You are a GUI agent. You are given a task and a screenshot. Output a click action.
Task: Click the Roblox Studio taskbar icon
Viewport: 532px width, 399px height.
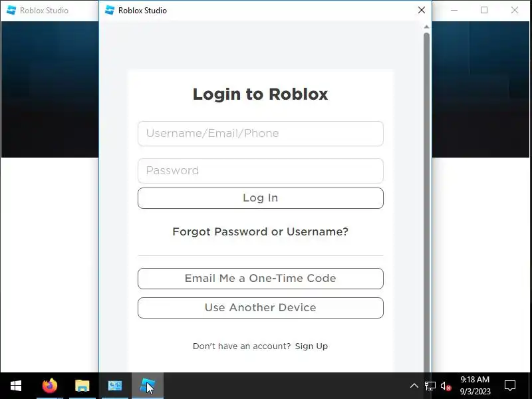[148, 386]
